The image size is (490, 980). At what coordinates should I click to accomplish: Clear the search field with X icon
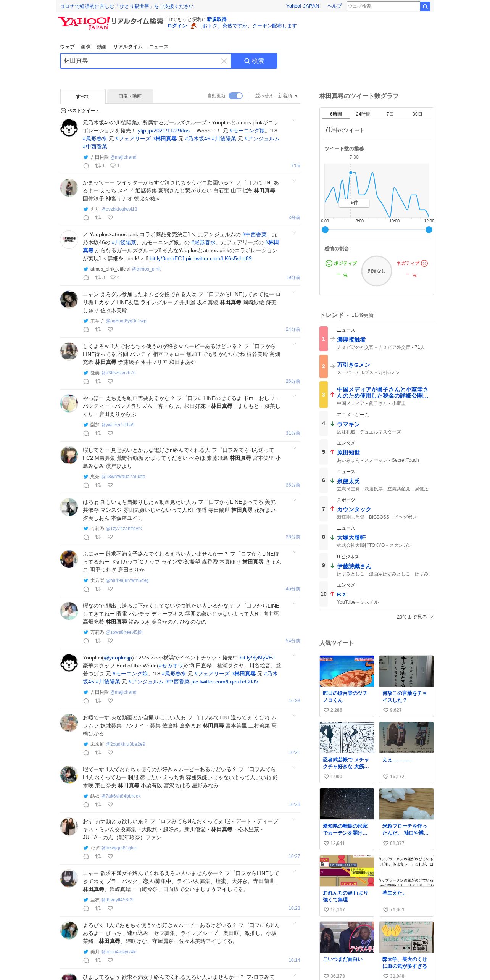click(x=224, y=61)
